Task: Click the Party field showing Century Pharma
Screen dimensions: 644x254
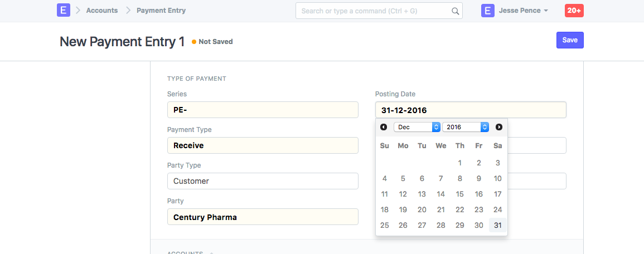Action: pos(263,217)
